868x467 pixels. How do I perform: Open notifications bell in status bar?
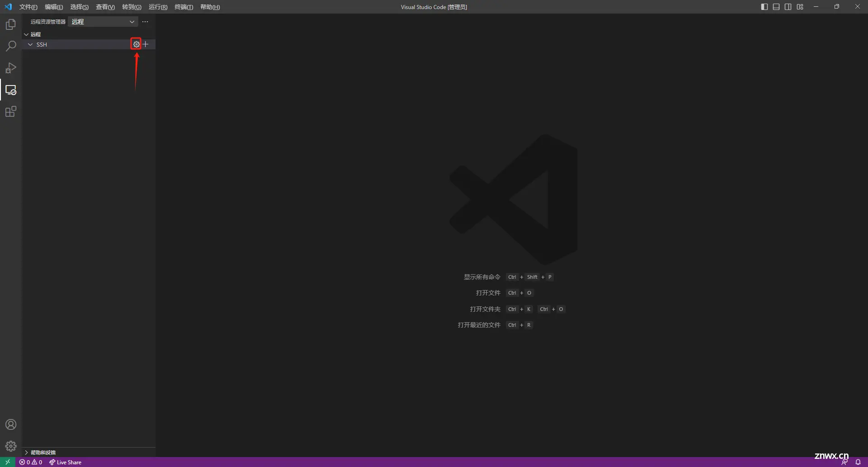point(858,462)
